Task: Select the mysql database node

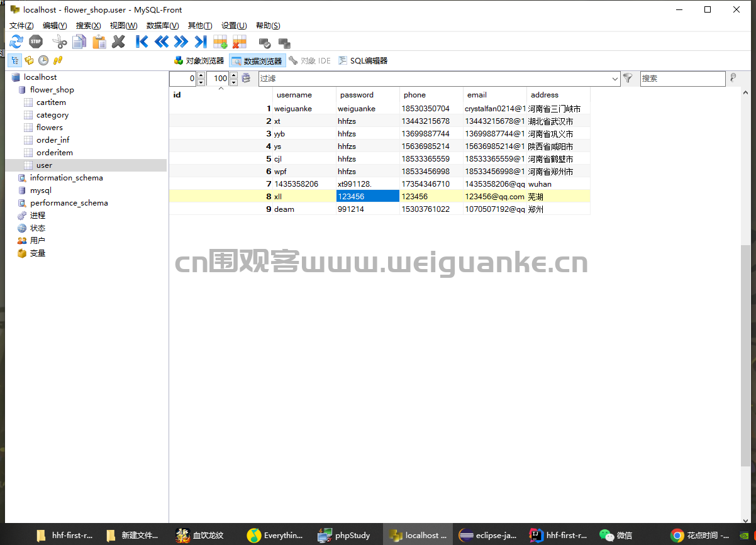Action: point(41,190)
